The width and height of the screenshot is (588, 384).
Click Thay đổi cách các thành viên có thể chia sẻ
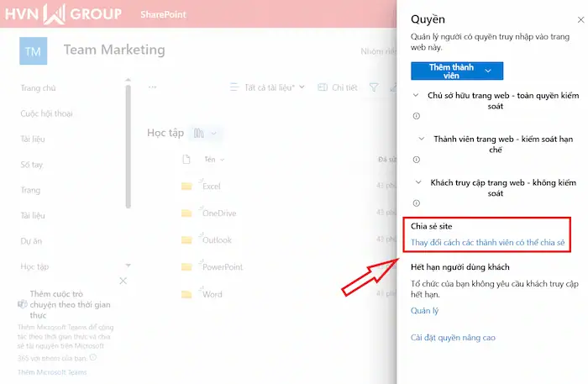(x=488, y=243)
